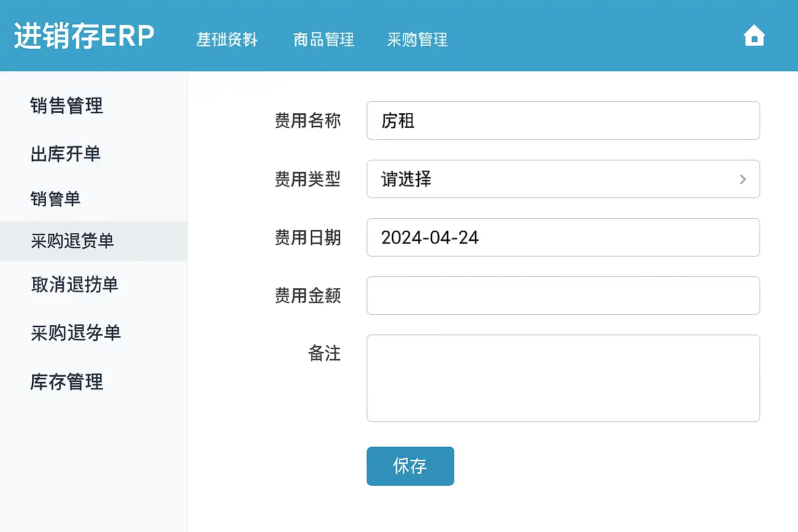Open the 基础资料 top menu
Screen dimensions: 798x532
pos(227,39)
